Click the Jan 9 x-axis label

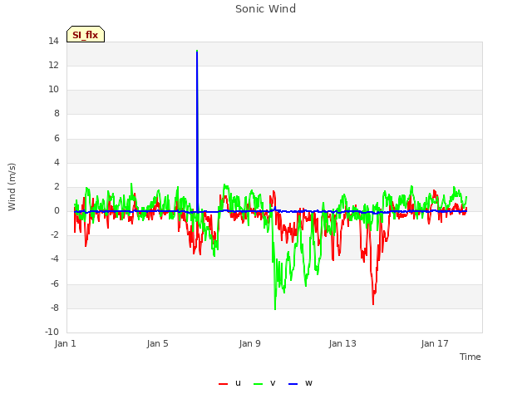(x=249, y=343)
